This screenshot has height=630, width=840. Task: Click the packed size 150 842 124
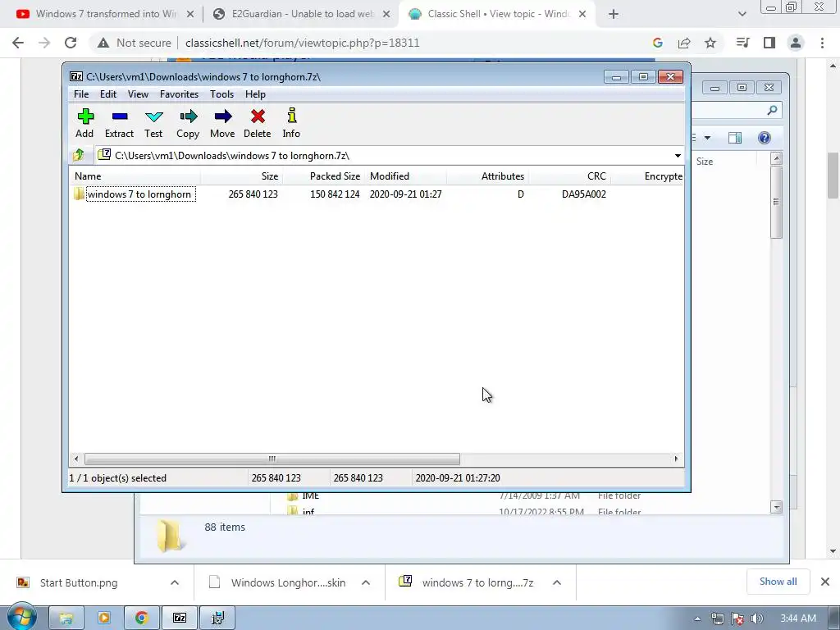point(335,194)
